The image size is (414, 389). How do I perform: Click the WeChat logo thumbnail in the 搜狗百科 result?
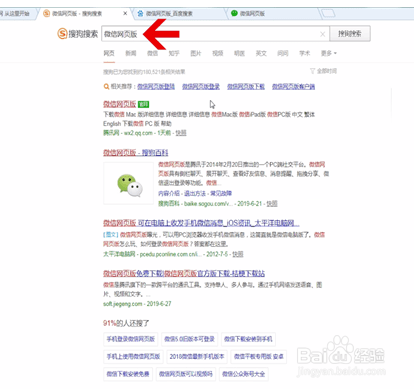coord(128,183)
